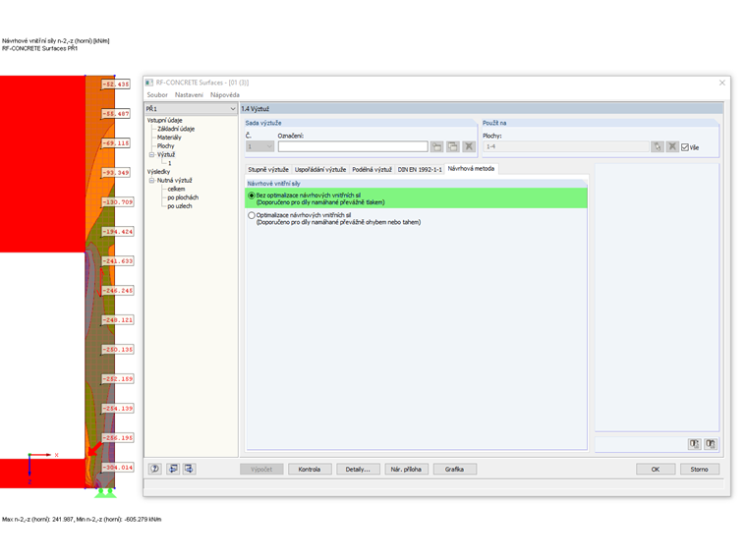Click the Nár. příloha button
The height and width of the screenshot is (560, 747).
click(x=406, y=469)
